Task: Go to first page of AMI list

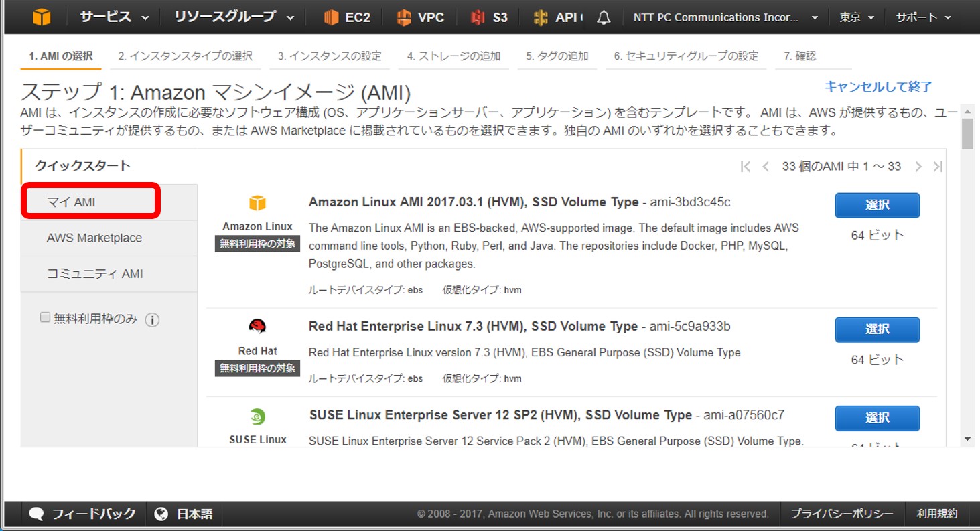Action: [x=746, y=167]
